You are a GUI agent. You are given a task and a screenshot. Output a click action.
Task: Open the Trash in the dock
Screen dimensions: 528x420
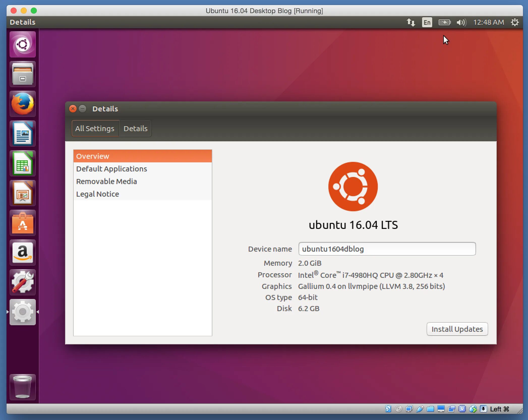pos(23,387)
